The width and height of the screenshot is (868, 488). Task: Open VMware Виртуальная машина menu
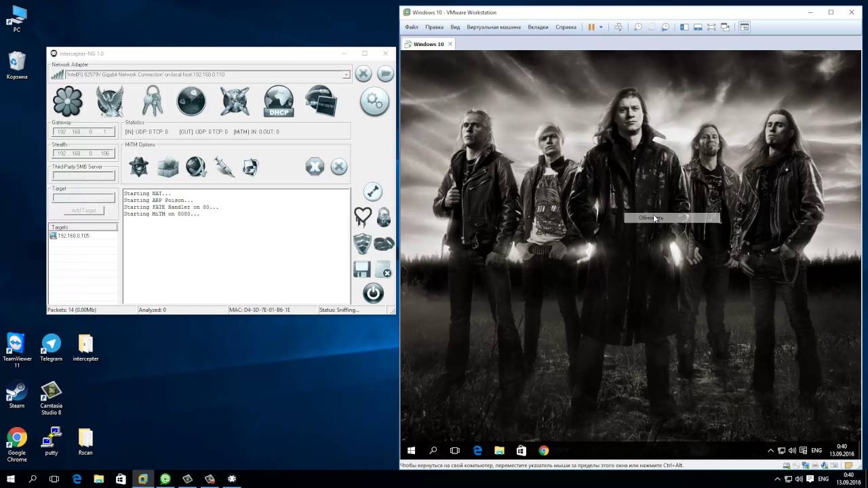[x=494, y=27]
